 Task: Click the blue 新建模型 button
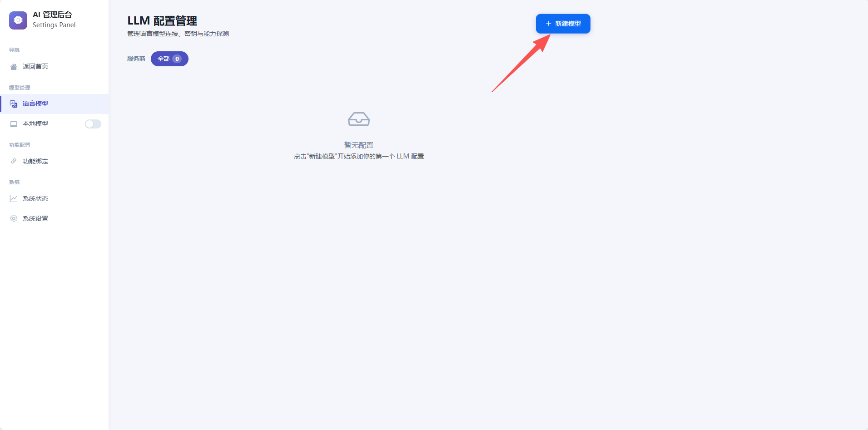tap(563, 24)
